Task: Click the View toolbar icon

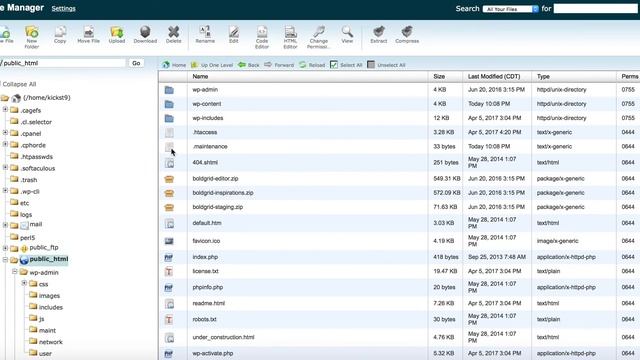Action: [347, 31]
